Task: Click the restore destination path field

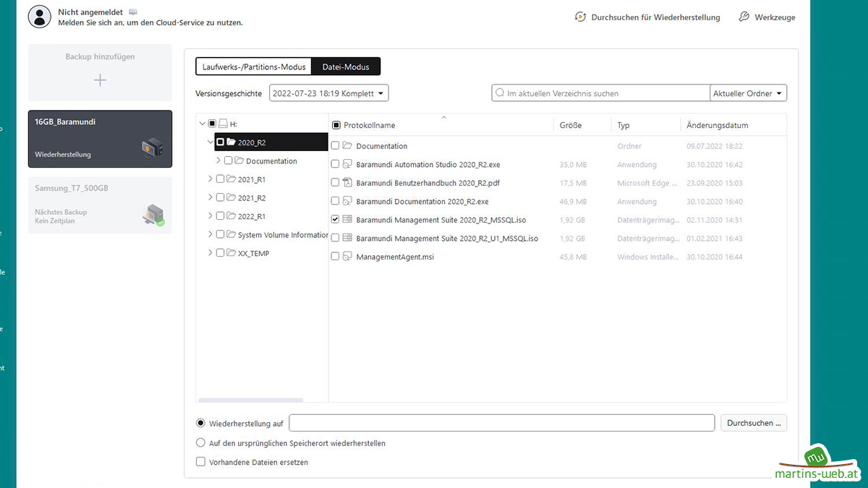Action: (x=502, y=423)
